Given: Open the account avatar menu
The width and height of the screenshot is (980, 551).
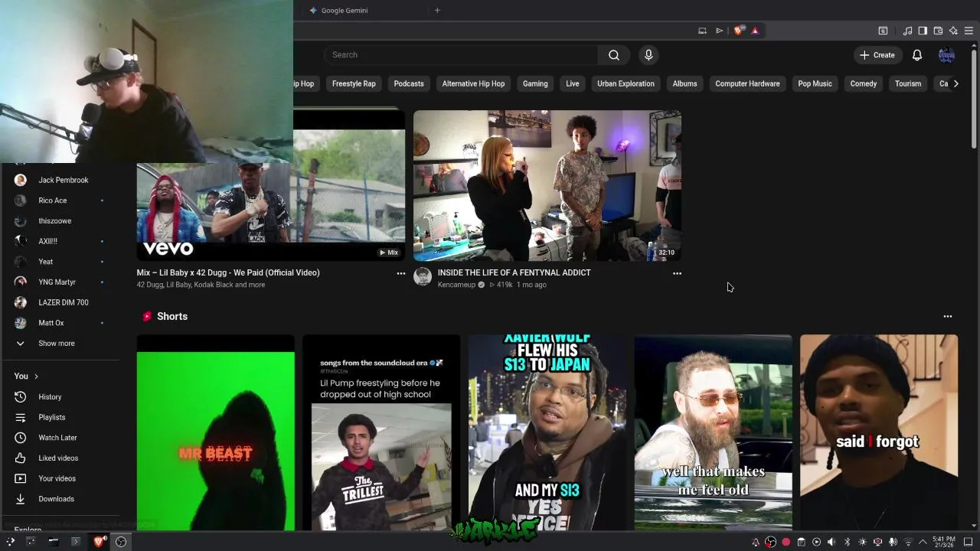Looking at the screenshot, I should coord(947,55).
